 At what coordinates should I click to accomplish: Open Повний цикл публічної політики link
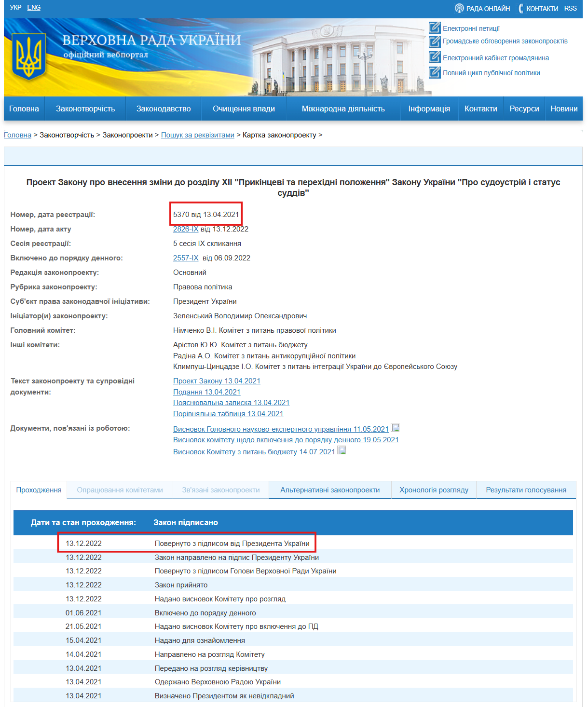coord(492,73)
